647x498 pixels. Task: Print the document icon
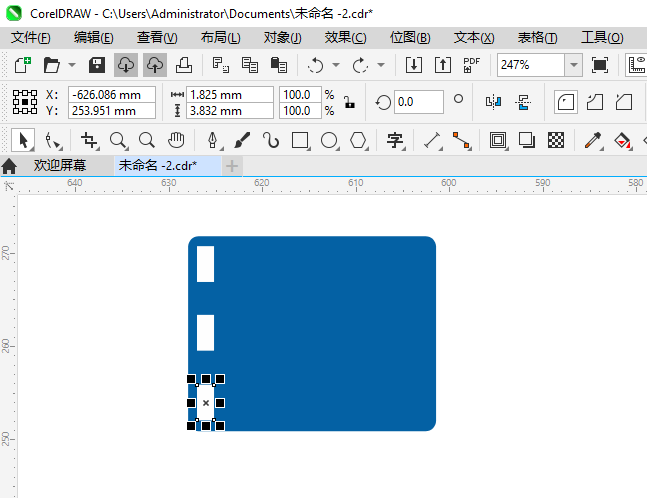coord(184,65)
